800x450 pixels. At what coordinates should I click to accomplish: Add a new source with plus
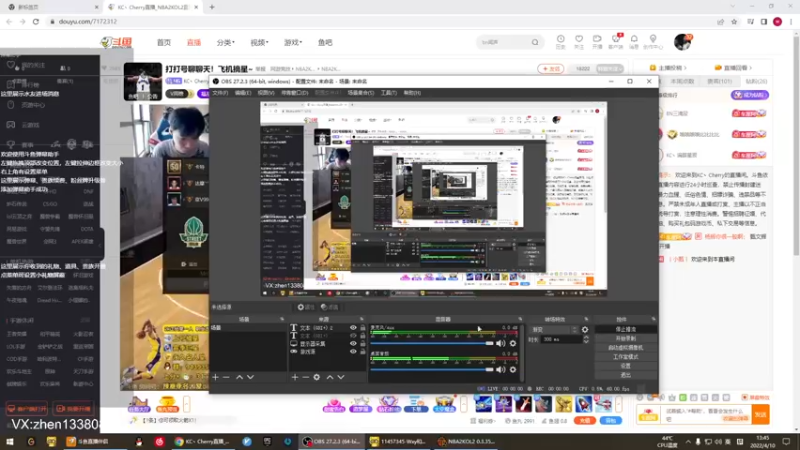pyautogui.click(x=294, y=377)
